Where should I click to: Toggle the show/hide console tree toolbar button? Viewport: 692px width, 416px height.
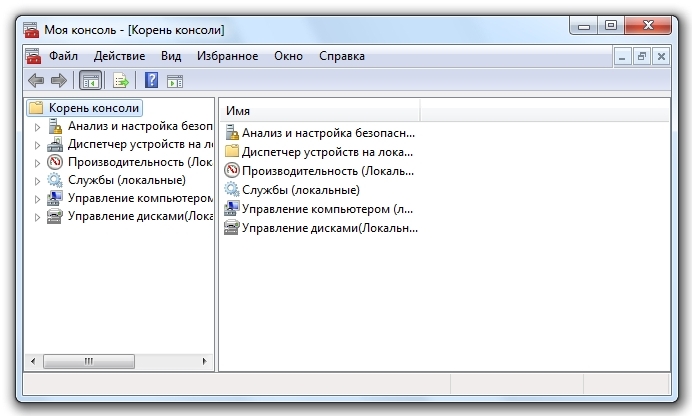(x=90, y=81)
